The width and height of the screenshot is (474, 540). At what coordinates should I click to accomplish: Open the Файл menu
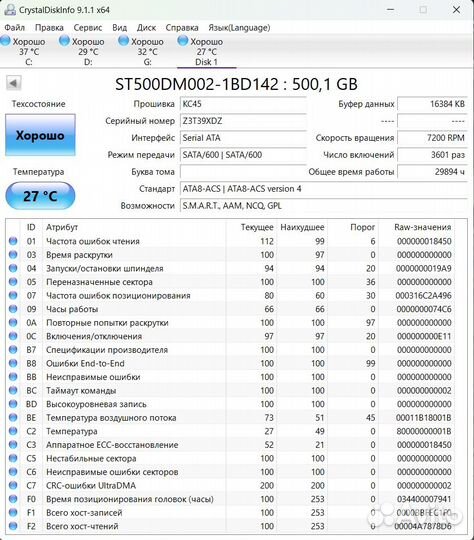[14, 28]
